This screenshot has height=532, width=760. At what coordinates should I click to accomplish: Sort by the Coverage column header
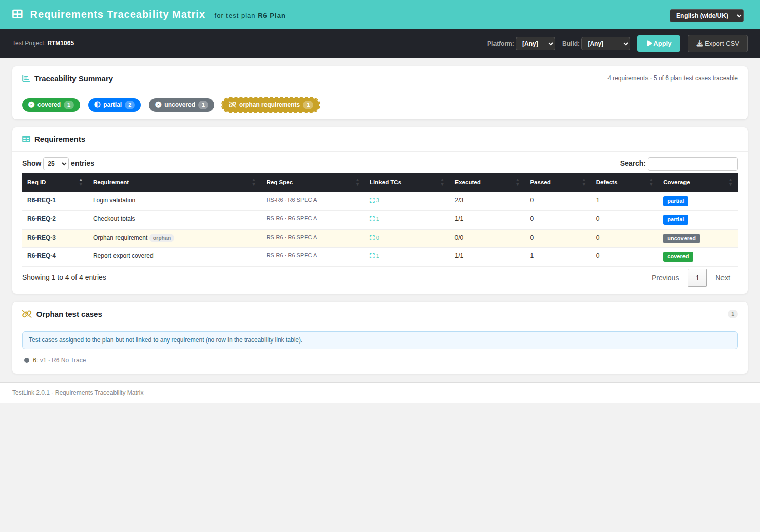(x=698, y=182)
